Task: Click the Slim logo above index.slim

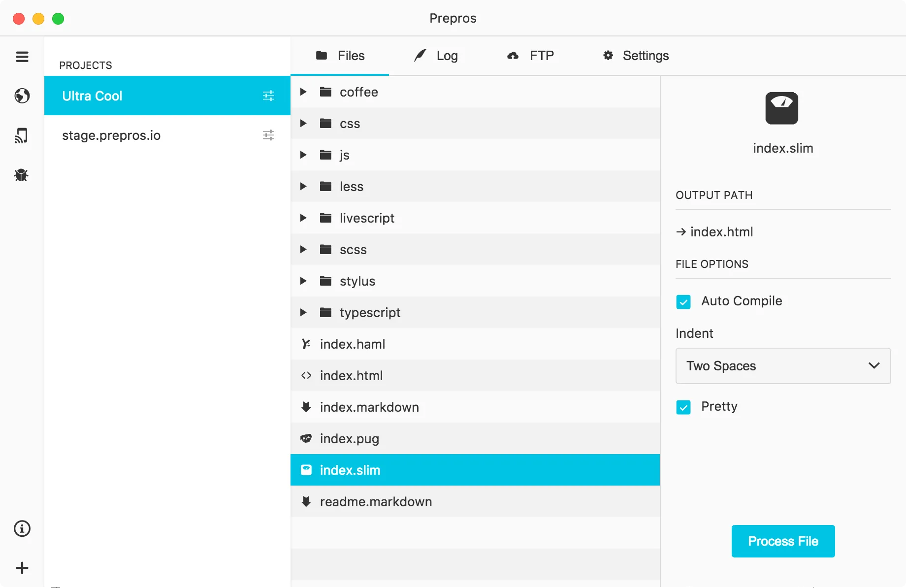Action: (782, 108)
